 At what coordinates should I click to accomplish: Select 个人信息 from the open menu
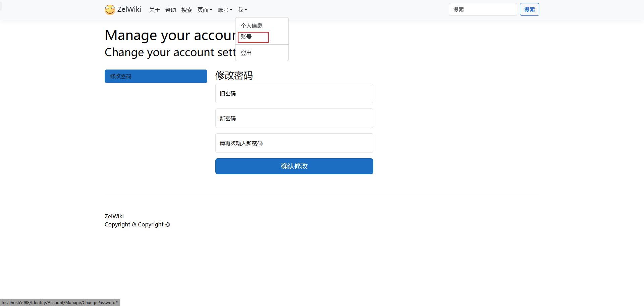pyautogui.click(x=252, y=26)
